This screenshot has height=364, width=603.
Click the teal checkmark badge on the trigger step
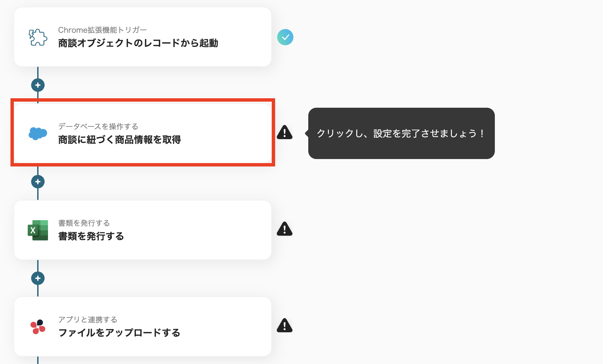(x=286, y=37)
